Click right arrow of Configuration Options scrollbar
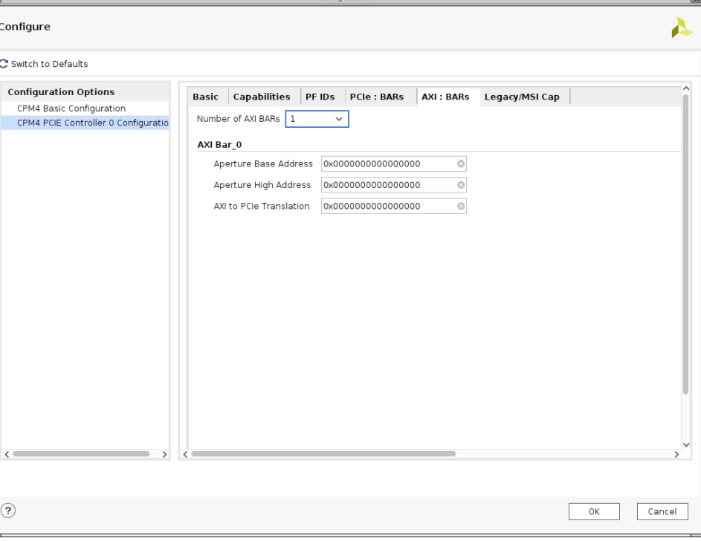Screen dimensions: 701x541 (x=165, y=454)
